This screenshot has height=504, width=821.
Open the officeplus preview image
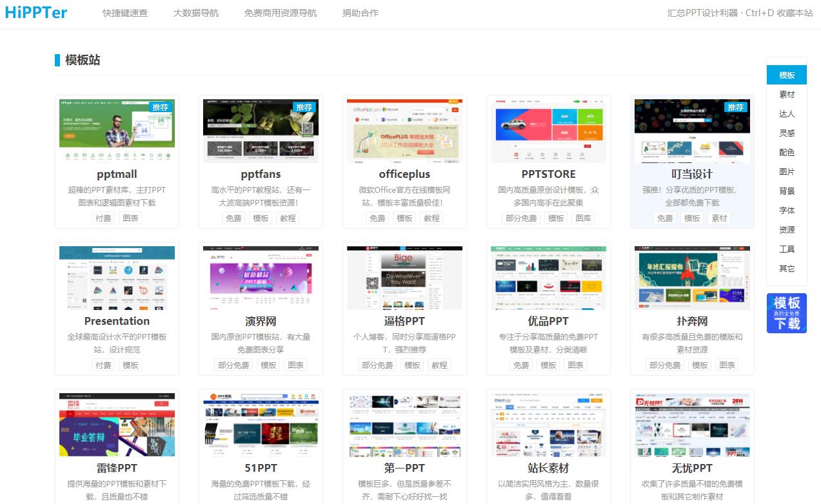(x=404, y=131)
